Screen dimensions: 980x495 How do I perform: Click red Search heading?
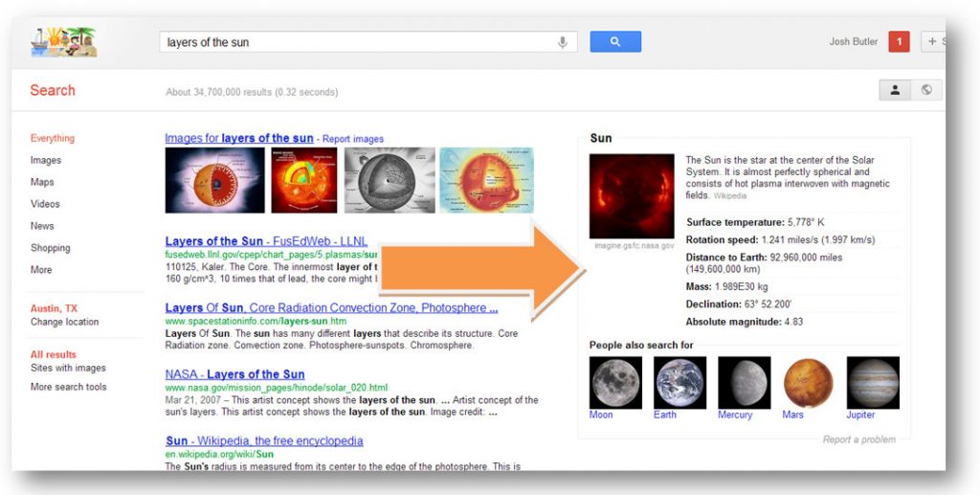pyautogui.click(x=53, y=90)
